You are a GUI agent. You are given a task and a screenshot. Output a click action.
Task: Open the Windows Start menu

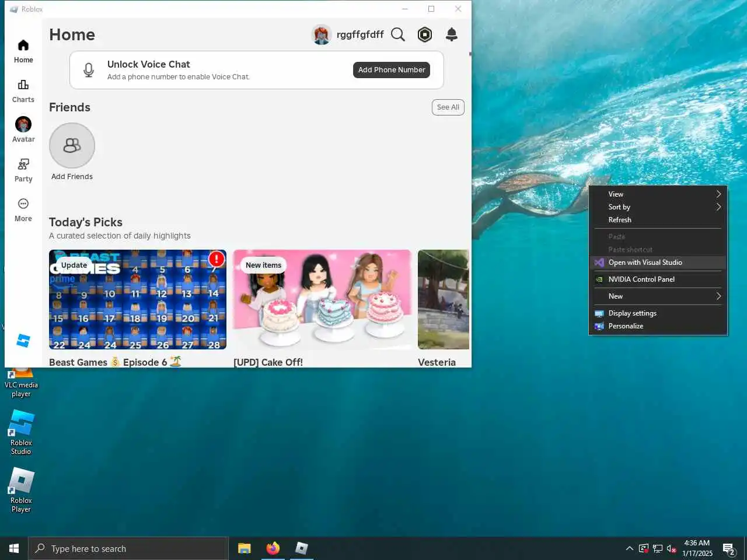(x=14, y=548)
